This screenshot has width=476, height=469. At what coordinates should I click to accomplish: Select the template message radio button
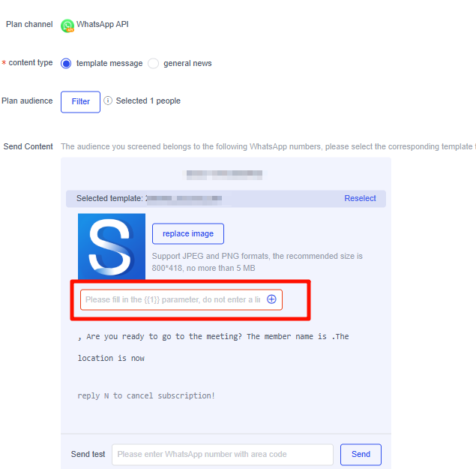(x=66, y=63)
